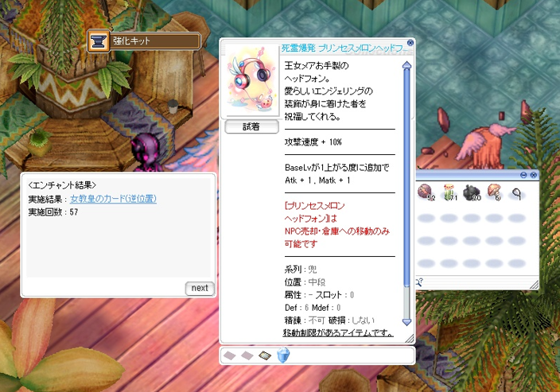Click the scroll-down arrow in item description
The height and width of the screenshot is (392, 560).
click(406, 322)
